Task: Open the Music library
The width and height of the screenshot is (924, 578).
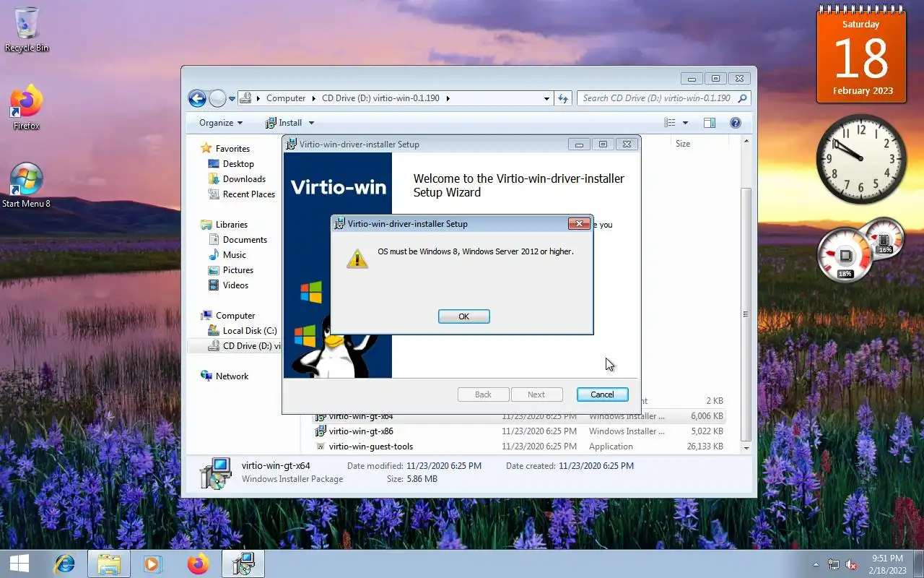Action: pyautogui.click(x=234, y=255)
